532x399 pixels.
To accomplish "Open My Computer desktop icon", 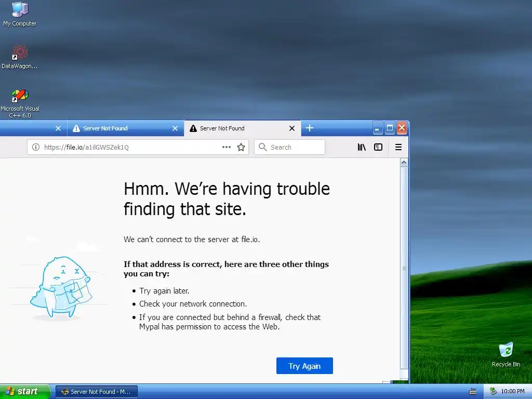I will click(20, 14).
